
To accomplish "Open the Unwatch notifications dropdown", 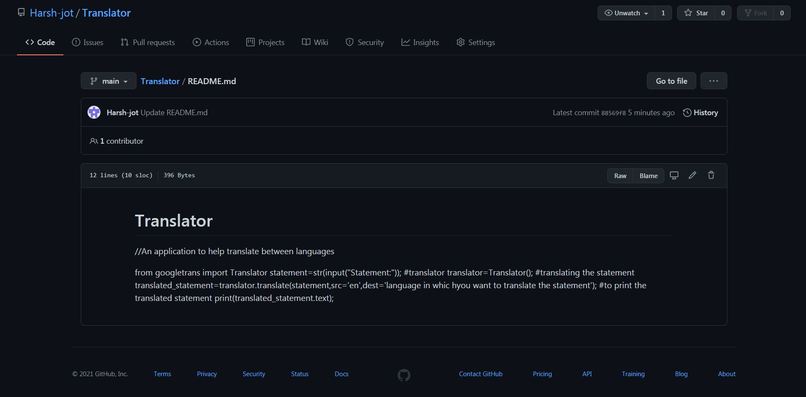I will pyautogui.click(x=626, y=13).
